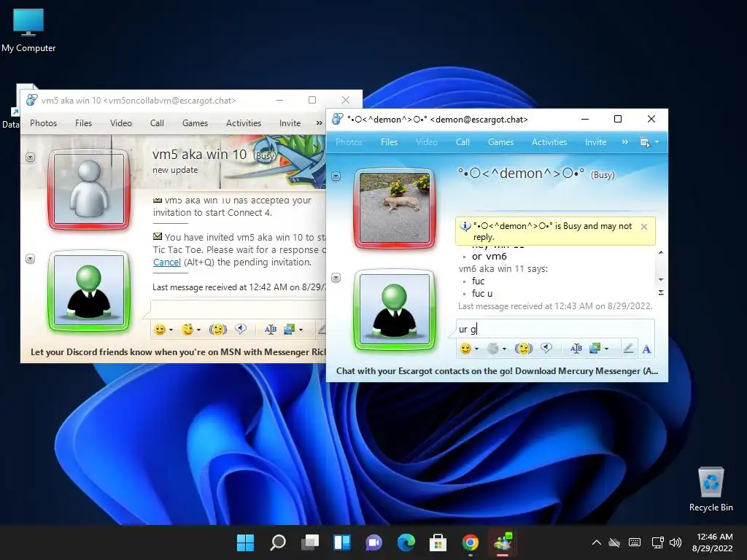This screenshot has height=560, width=747.
Task: Open clock and date in taskbar
Action: coord(713,542)
